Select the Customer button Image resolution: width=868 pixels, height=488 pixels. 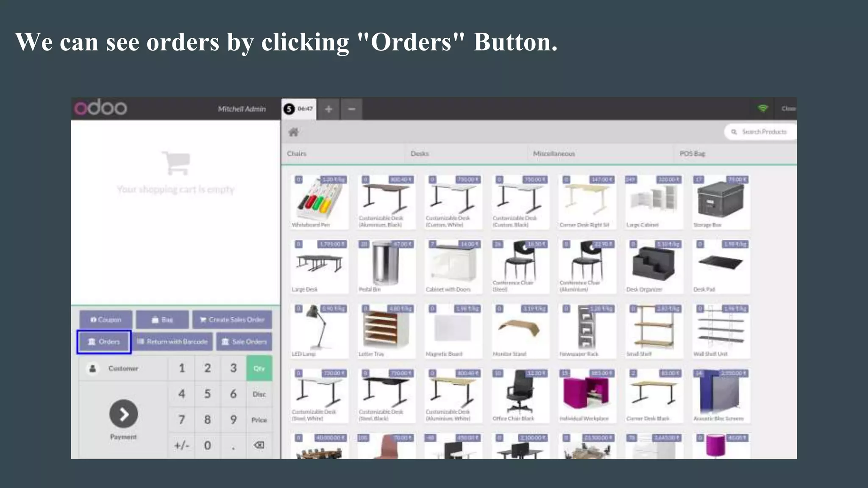tap(123, 368)
